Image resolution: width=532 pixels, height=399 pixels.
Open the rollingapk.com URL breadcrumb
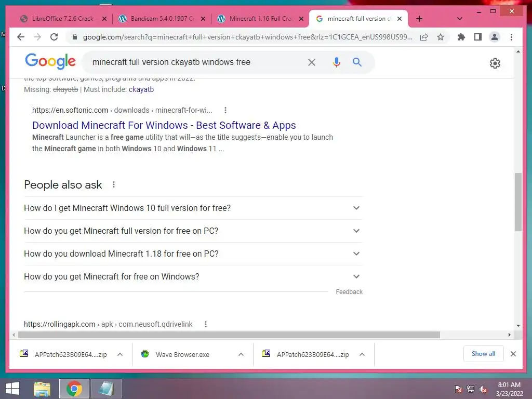point(108,324)
